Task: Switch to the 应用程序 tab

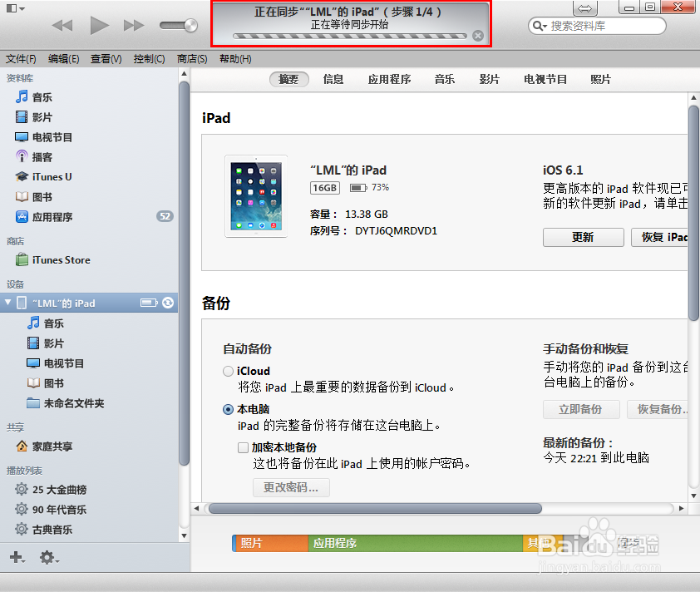Action: point(389,80)
